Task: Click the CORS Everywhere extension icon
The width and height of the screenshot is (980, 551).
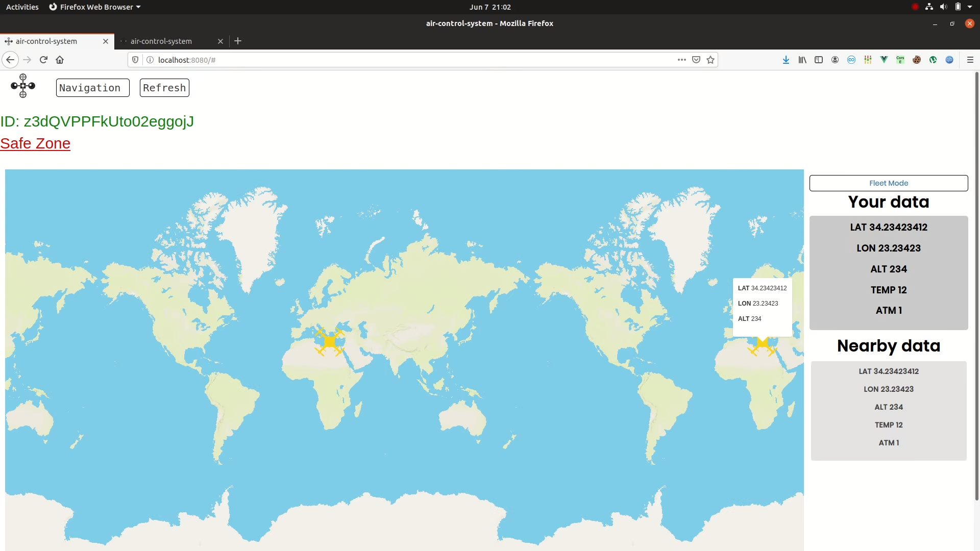Action: click(900, 60)
